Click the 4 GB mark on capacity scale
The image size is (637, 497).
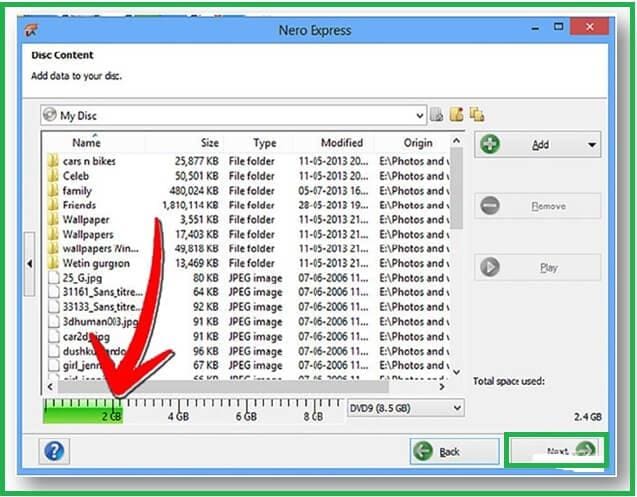[178, 416]
